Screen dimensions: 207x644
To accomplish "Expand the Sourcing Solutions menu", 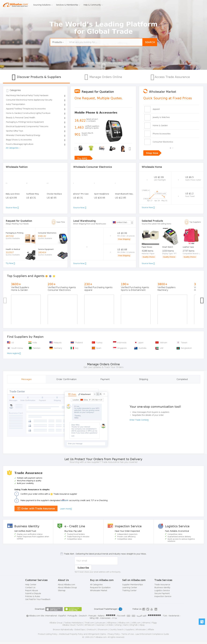I will pos(43,5).
